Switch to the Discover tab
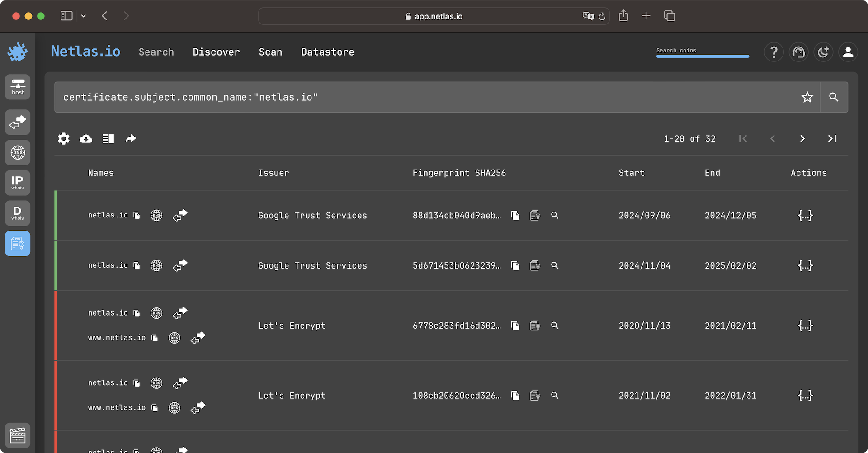The width and height of the screenshot is (868, 453). [216, 52]
